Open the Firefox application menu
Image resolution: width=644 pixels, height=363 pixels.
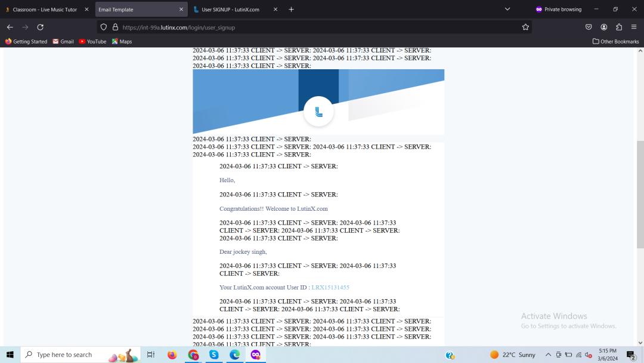point(634,27)
